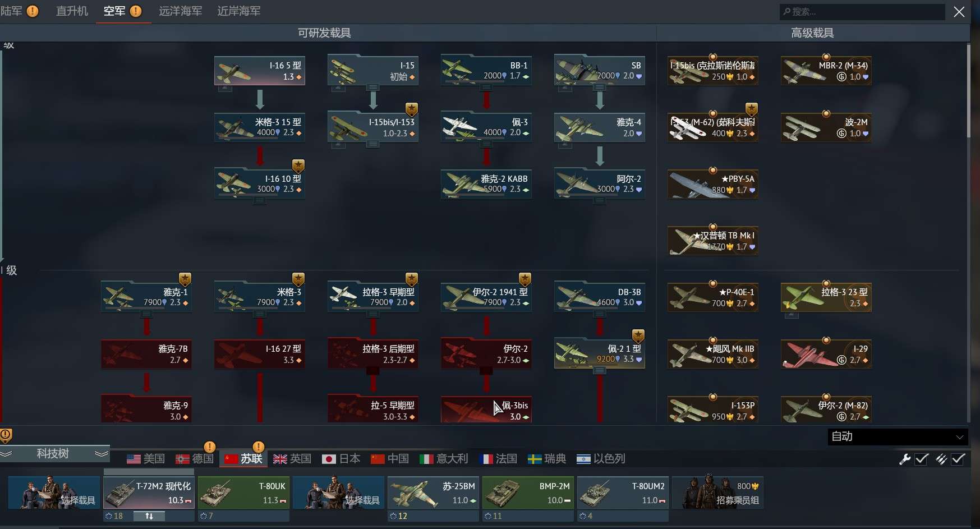Toggle the auto-repair wrench checkbox
The image size is (980, 529).
coord(922,459)
